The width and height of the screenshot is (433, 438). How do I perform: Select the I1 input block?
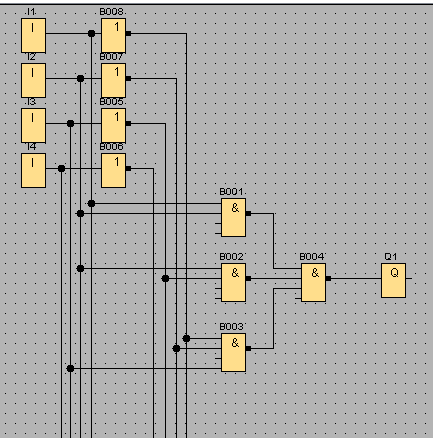[33, 35]
